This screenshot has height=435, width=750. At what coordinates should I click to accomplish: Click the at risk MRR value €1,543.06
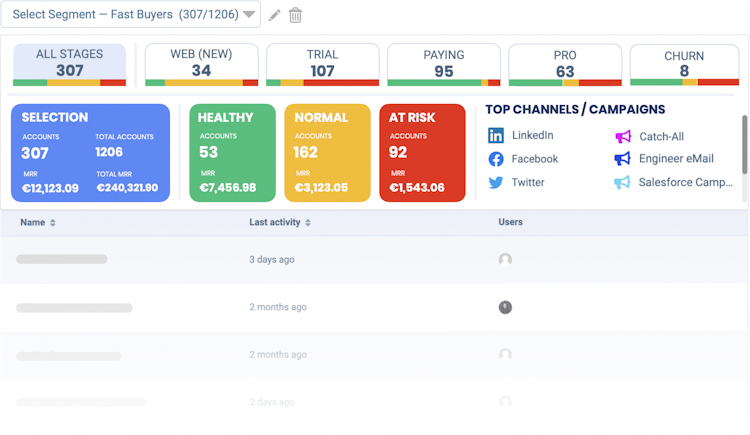pos(417,188)
